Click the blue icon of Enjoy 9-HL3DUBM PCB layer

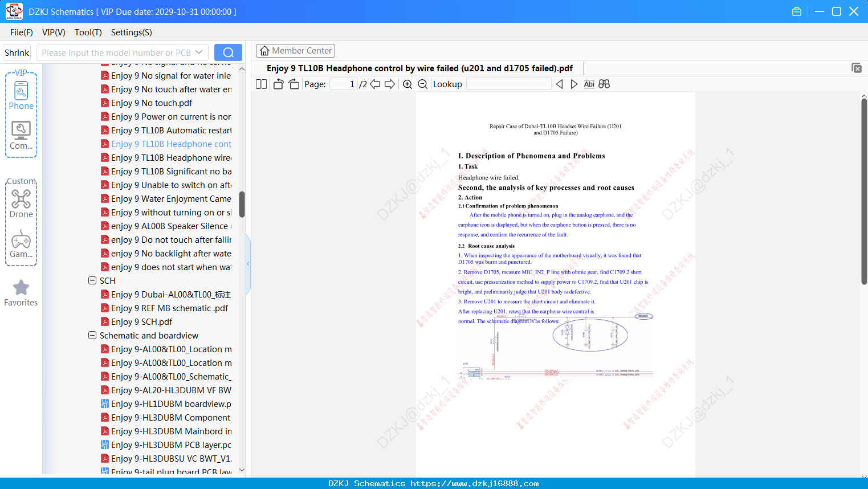tap(105, 445)
